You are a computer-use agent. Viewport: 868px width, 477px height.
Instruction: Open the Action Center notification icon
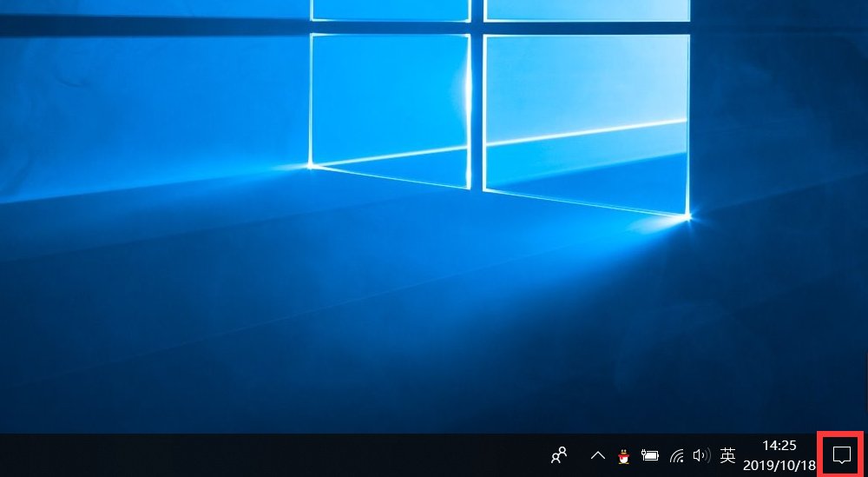click(x=841, y=454)
